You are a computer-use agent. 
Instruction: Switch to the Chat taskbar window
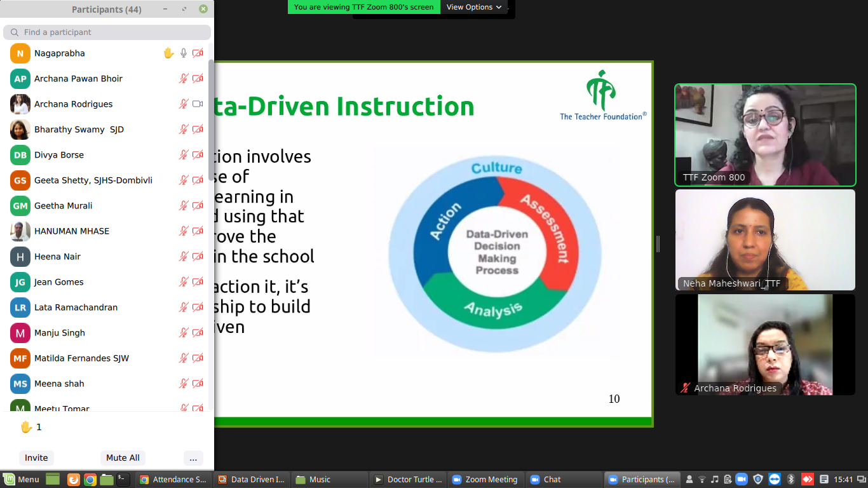click(546, 480)
